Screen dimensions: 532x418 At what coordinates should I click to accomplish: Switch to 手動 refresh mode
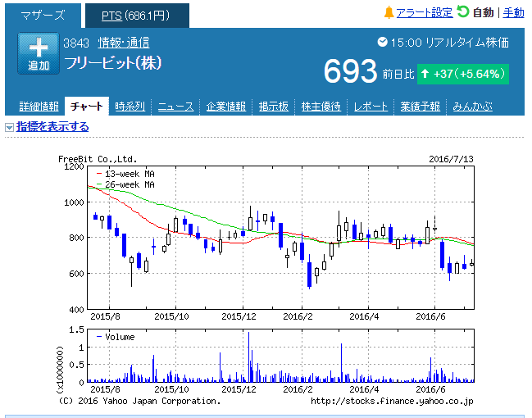[513, 13]
